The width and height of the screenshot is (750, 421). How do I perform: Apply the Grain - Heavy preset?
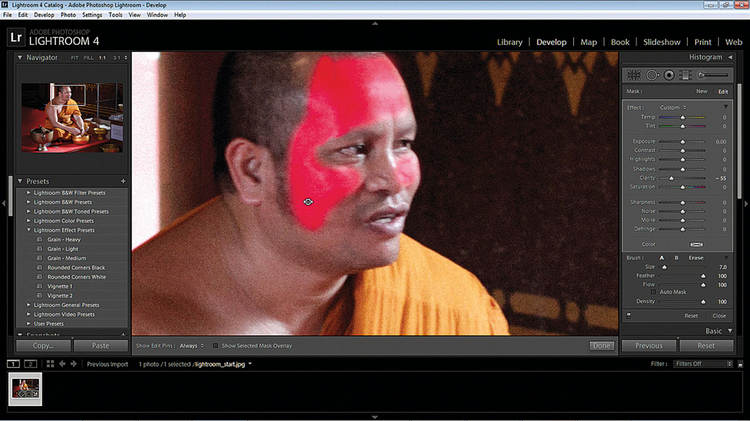(64, 239)
